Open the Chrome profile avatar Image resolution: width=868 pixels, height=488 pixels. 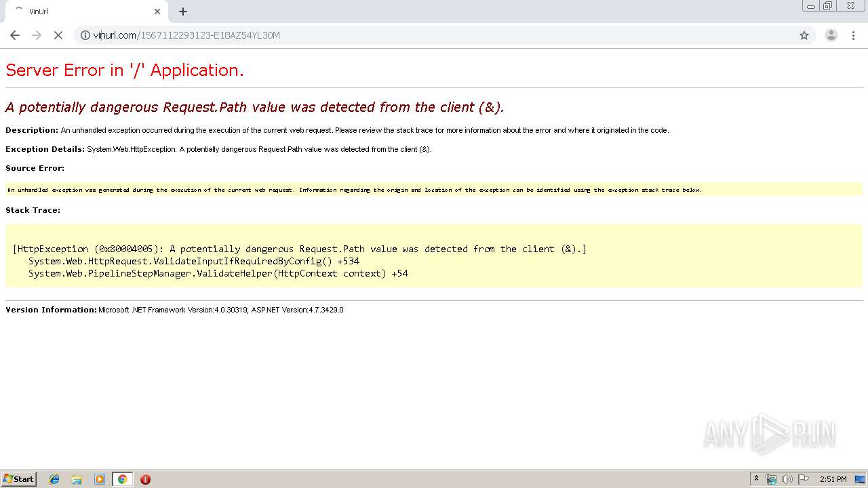[831, 35]
